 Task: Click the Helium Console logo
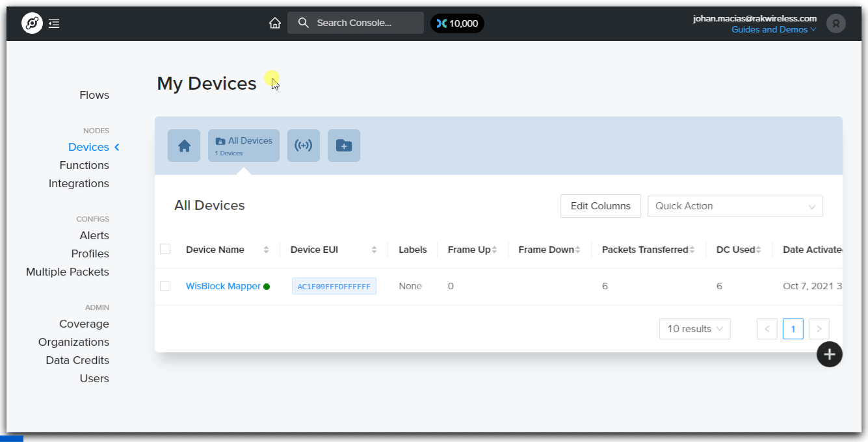32,23
